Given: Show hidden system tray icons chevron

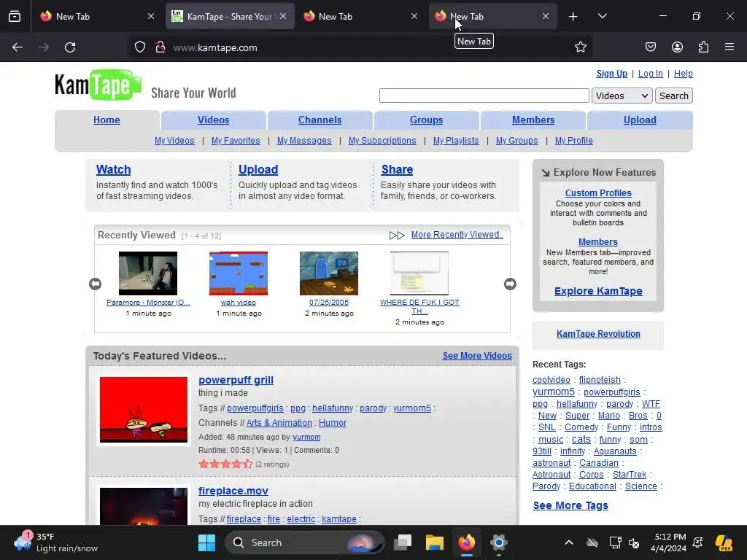Looking at the screenshot, I should point(569,542).
